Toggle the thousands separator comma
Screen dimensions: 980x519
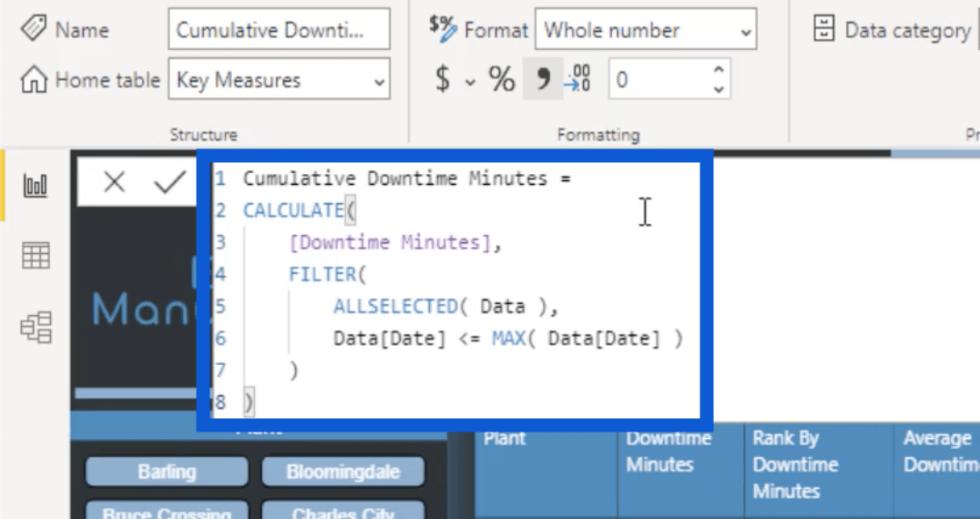tap(543, 79)
